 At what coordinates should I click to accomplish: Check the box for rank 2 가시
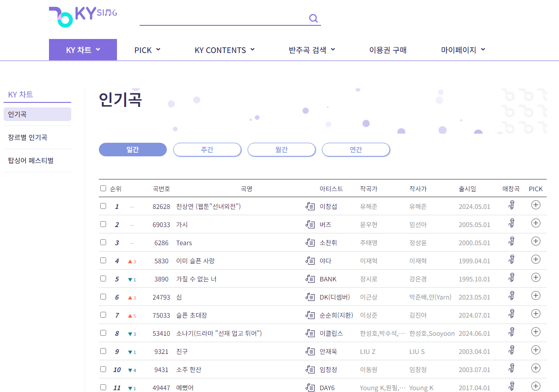point(103,224)
